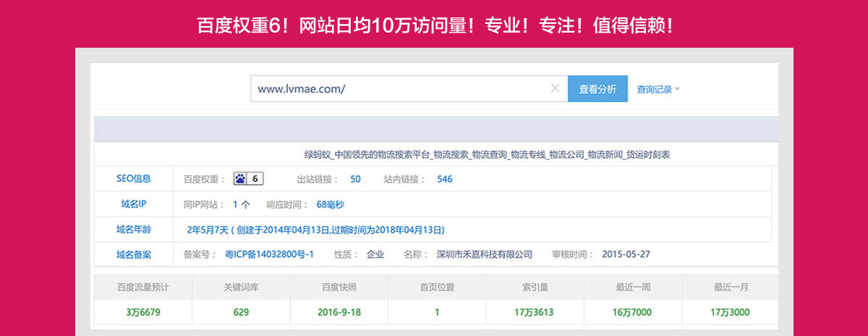Click the 关键词库 column header
The width and height of the screenshot is (868, 336).
[241, 287]
